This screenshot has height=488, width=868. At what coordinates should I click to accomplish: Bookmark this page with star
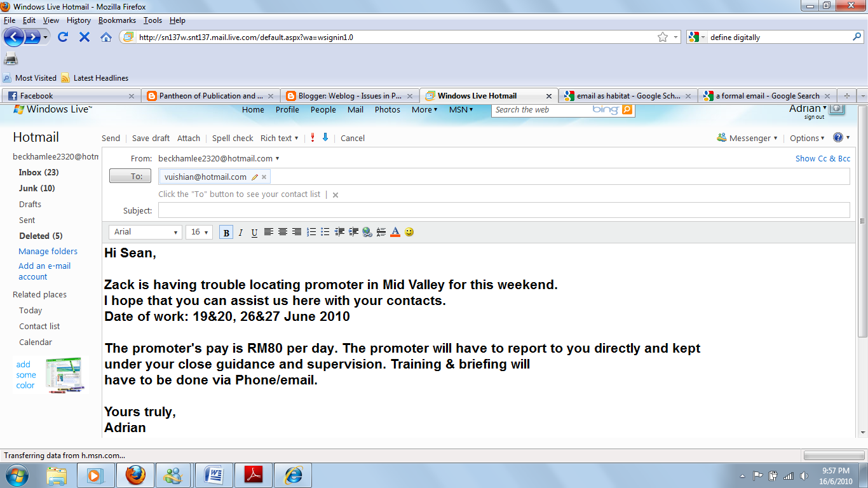[x=663, y=37]
